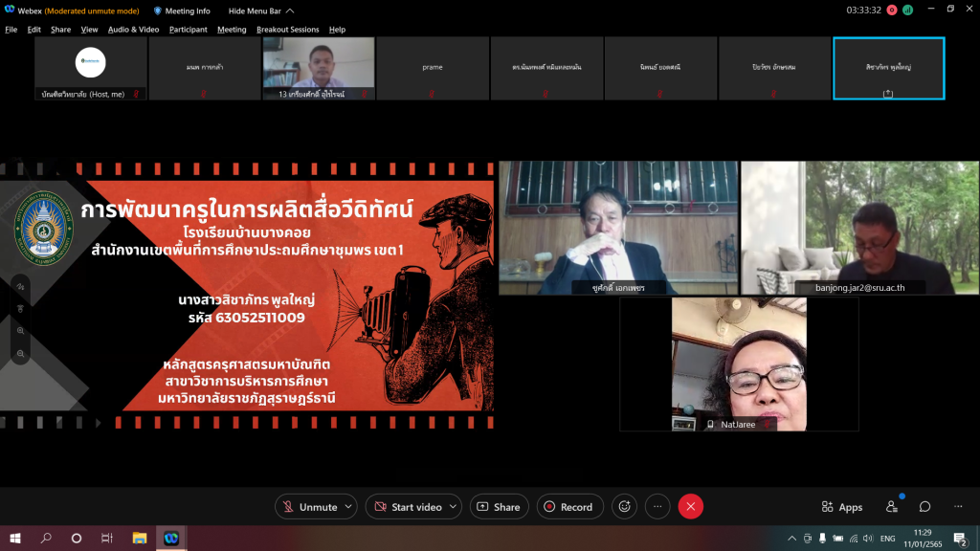Unmute the microphone
The width and height of the screenshot is (980, 551).
point(309,507)
